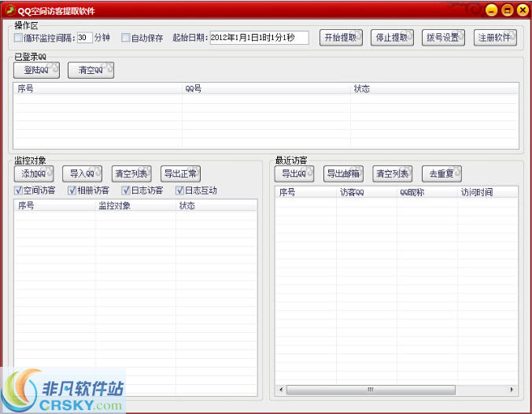The image size is (532, 414).
Task: Click the 状态 header in 监控对象 list
Action: tap(216, 205)
